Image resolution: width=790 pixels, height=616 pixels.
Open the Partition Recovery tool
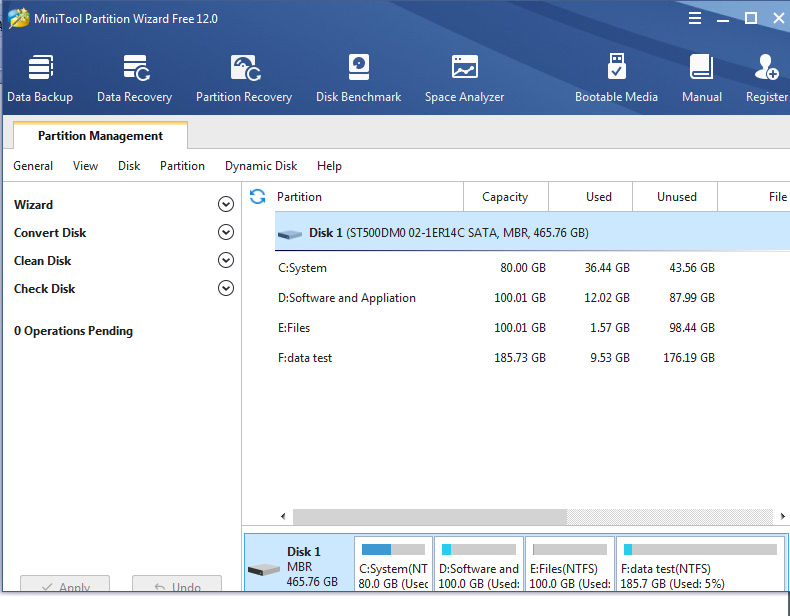coord(244,78)
